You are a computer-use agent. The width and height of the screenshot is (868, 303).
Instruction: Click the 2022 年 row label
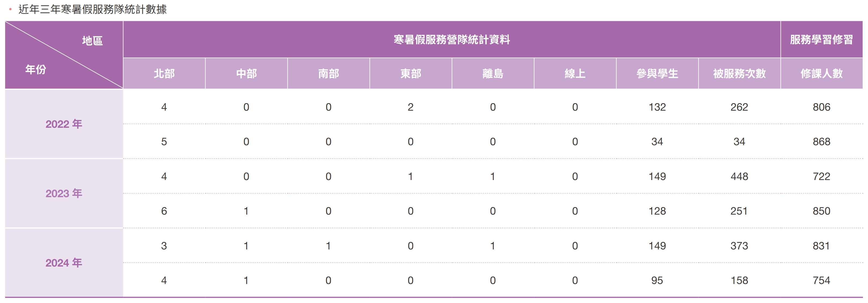tap(64, 124)
